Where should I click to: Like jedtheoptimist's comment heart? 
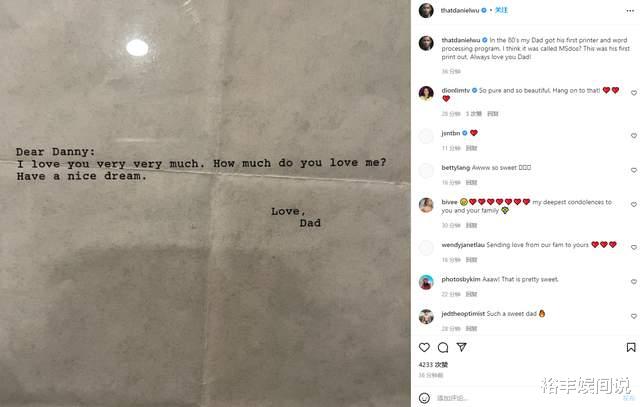[x=633, y=316]
